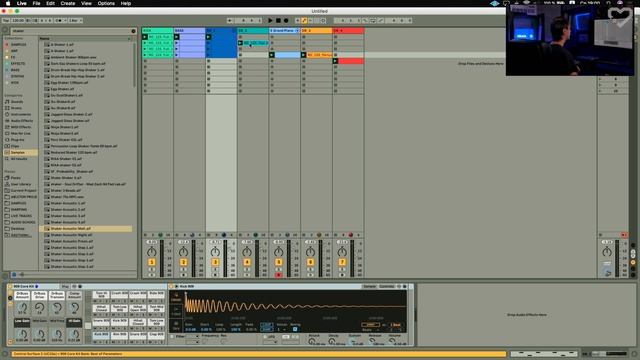Toggle track 7 activator button
Image resolution: width=640 pixels, height=360 pixels.
[342, 262]
